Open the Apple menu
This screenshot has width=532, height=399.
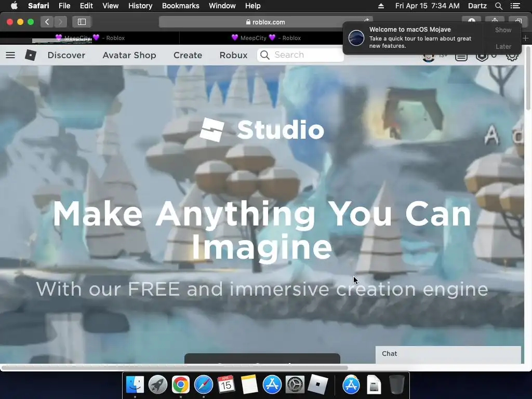tap(14, 6)
